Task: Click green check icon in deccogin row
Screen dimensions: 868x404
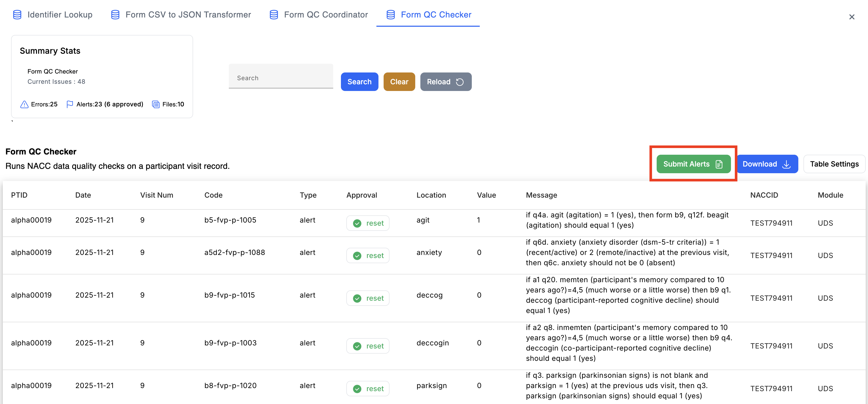Action: coord(357,346)
